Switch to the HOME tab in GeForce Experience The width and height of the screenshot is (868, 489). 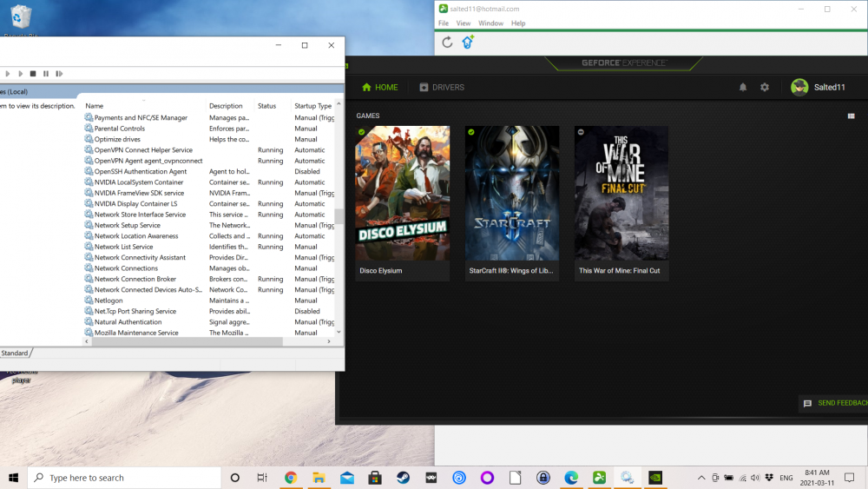[380, 88]
